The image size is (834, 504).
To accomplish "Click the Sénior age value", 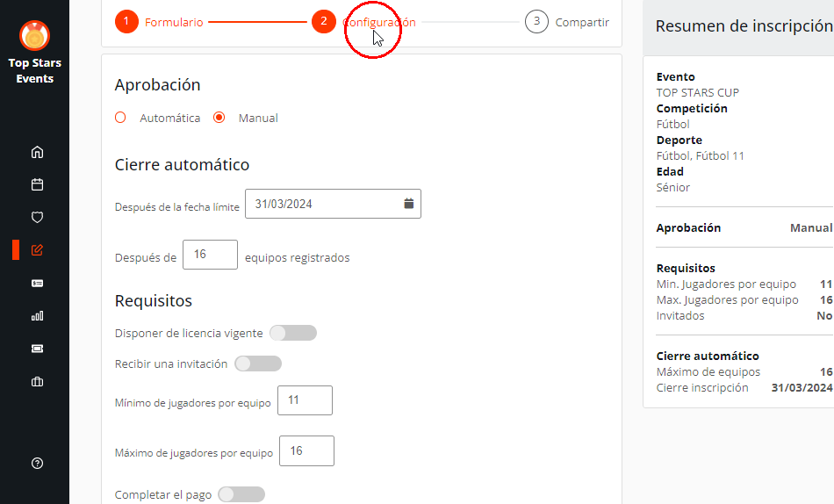I will pos(672,187).
